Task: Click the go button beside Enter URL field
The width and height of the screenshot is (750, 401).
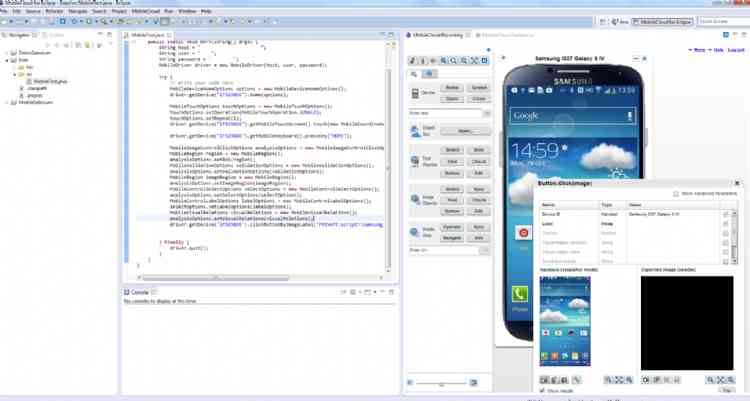Action: tap(484, 250)
